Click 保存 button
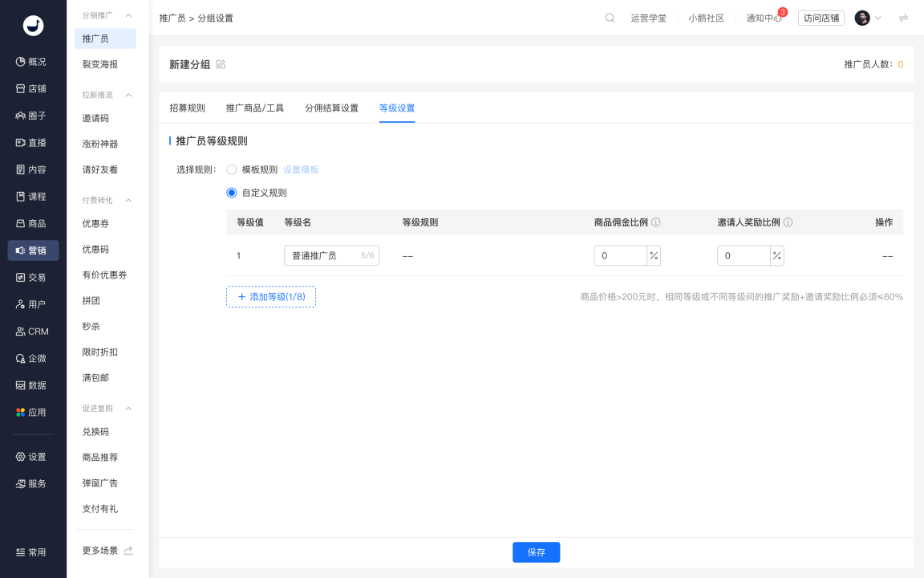Image resolution: width=924 pixels, height=578 pixels. 537,552
